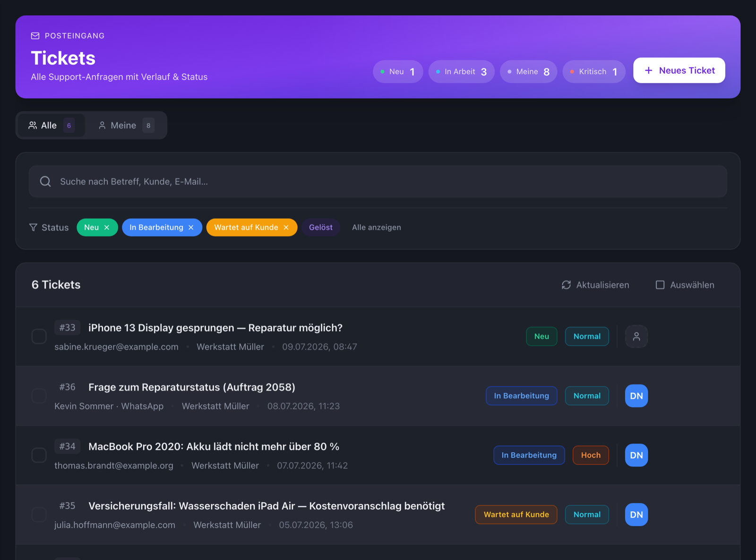Viewport: 756px width, 560px height.
Task: Click the #33 ticket number
Action: (68, 327)
